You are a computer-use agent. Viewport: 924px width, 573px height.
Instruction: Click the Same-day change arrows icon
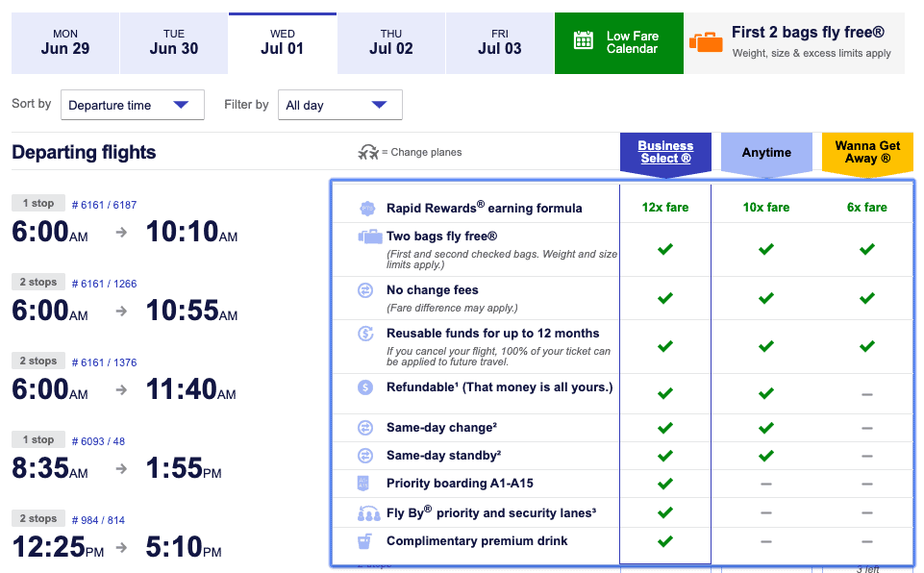pyautogui.click(x=365, y=428)
